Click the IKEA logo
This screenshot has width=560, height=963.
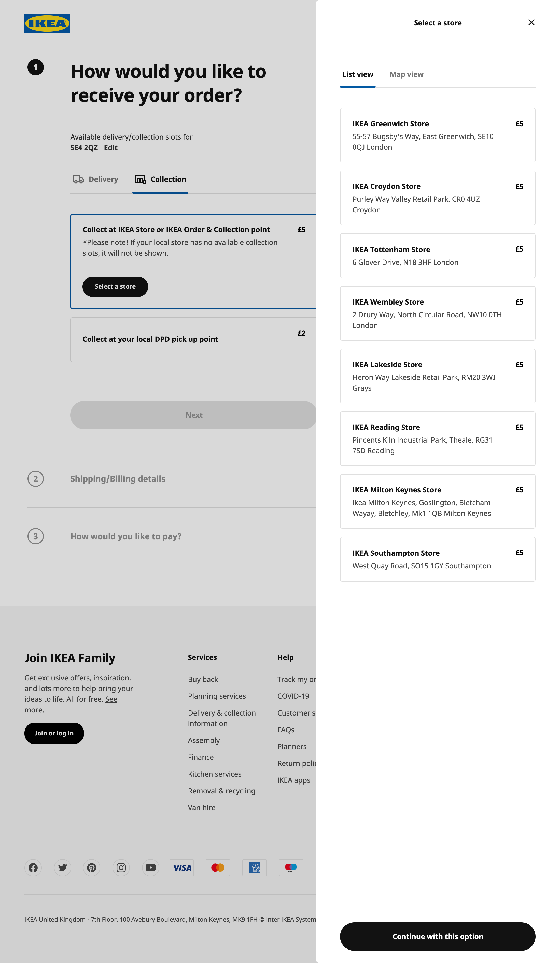47,23
